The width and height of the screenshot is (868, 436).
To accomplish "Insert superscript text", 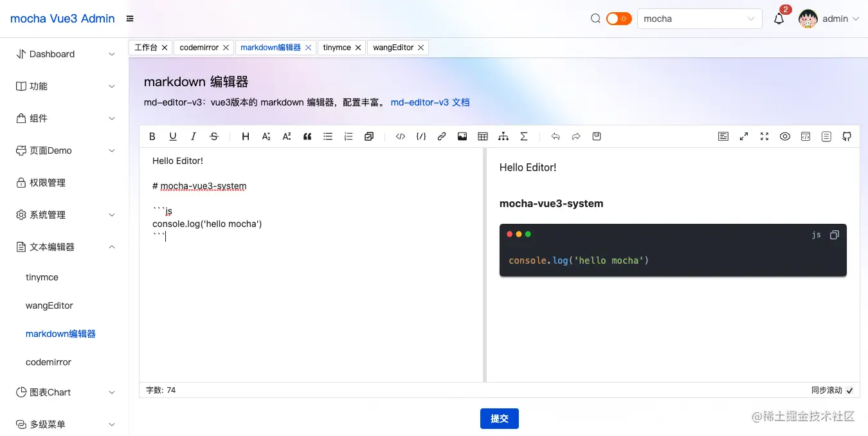I will pos(287,136).
